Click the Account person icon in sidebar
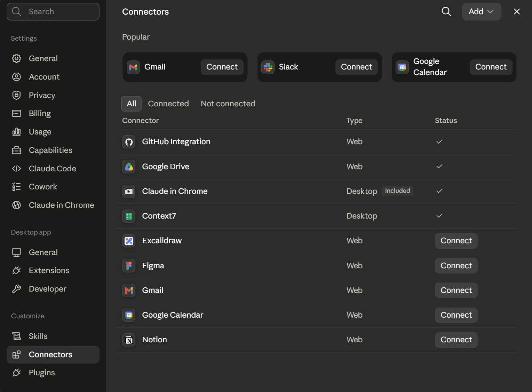Screen dimensions: 532x392 [x=16, y=77]
